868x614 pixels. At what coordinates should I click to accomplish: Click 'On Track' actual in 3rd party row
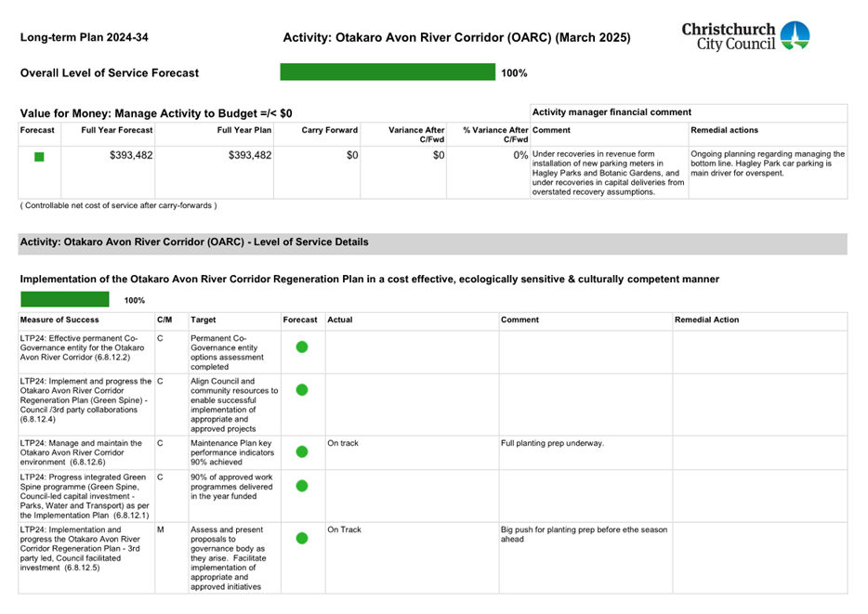point(344,529)
